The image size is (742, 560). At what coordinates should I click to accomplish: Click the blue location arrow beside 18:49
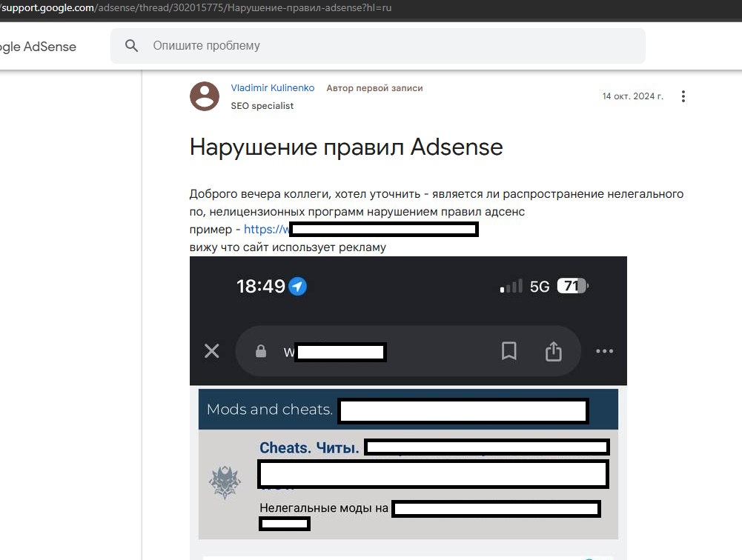click(x=298, y=286)
